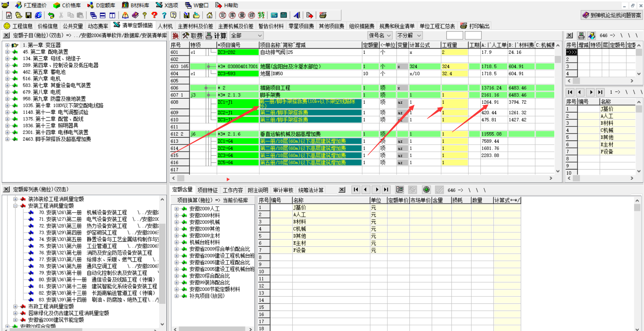The image size is (644, 331).
Task: Open the 全部 dropdown filter
Action: pyautogui.click(x=246, y=36)
